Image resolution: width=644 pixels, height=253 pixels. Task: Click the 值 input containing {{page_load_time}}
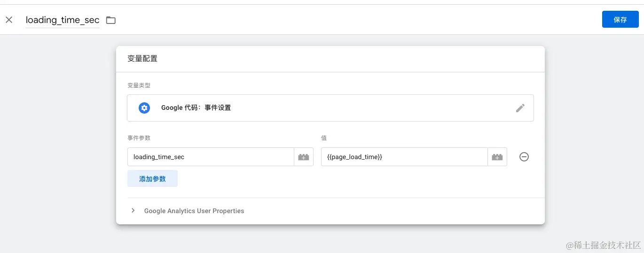click(404, 157)
